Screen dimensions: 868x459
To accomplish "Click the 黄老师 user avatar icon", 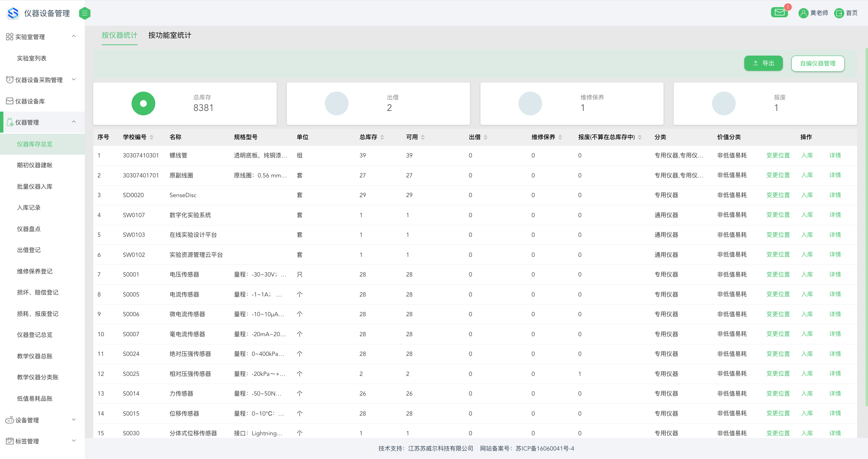I will 803,13.
